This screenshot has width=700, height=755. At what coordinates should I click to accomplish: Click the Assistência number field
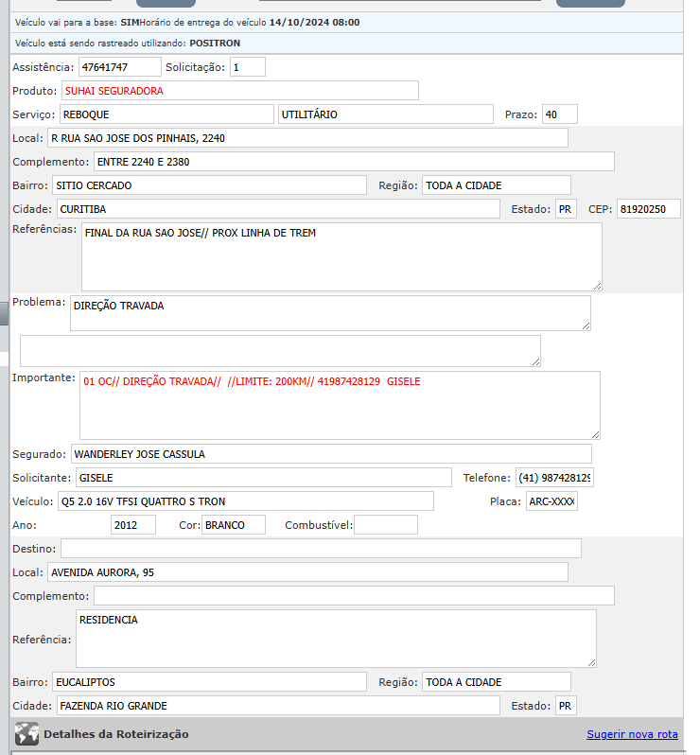(x=119, y=67)
